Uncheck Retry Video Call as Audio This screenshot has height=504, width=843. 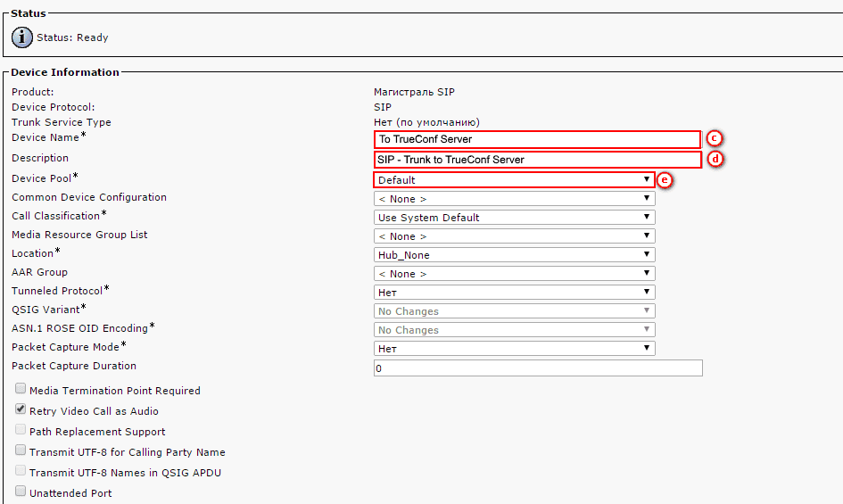click(21, 409)
